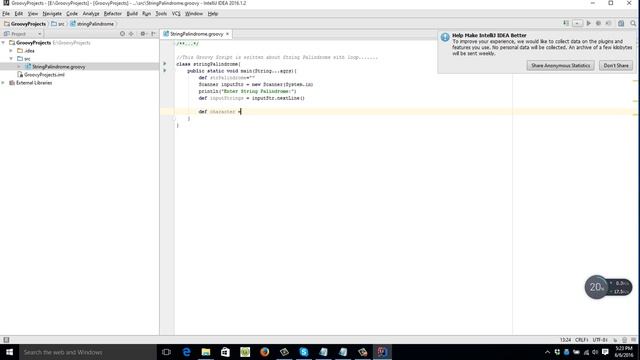Open the View menu
640x360 pixels.
pos(33,13)
